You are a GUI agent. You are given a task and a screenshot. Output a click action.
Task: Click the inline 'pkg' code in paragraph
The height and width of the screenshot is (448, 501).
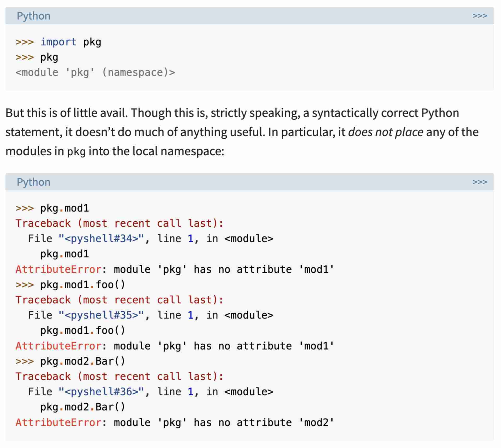point(76,152)
